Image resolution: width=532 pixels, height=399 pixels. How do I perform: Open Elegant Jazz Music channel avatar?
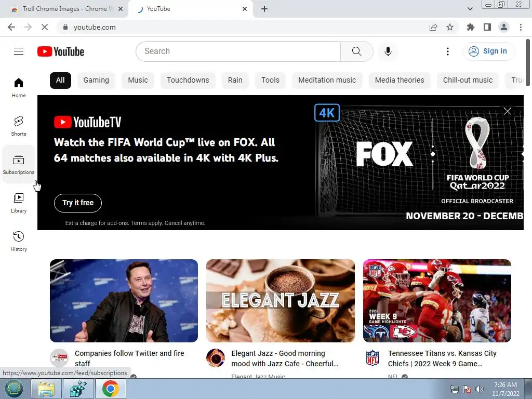tap(216, 357)
